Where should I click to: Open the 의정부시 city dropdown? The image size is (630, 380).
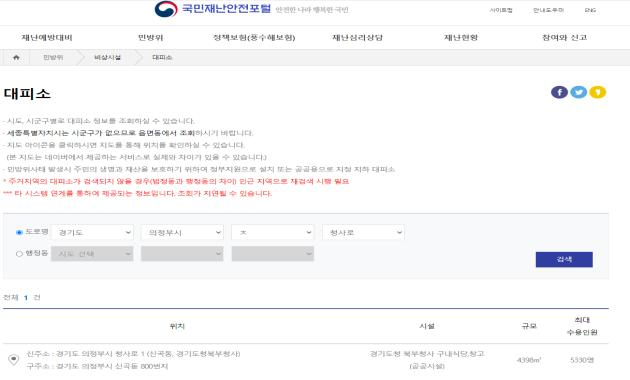coord(182,233)
